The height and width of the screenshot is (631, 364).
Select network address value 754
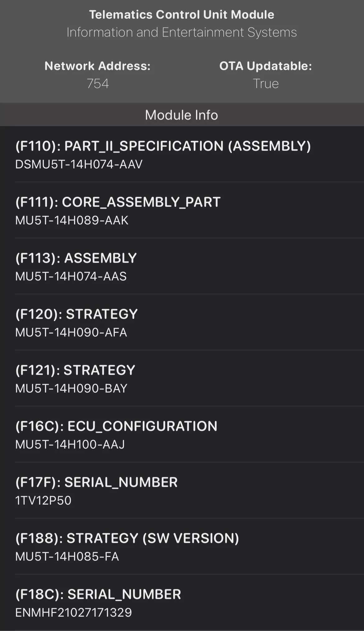[x=98, y=83]
